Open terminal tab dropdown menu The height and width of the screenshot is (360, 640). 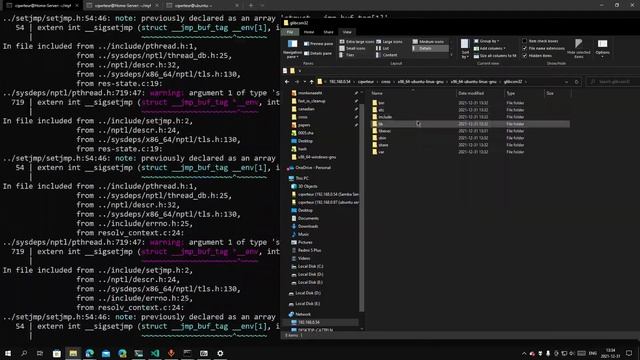click(x=262, y=5)
